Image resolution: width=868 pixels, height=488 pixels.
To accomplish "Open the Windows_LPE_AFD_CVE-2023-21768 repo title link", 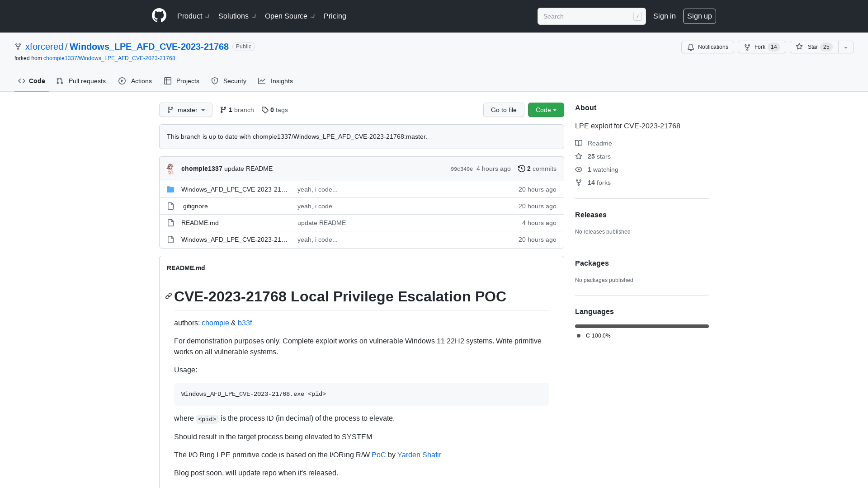I will click(x=149, y=47).
